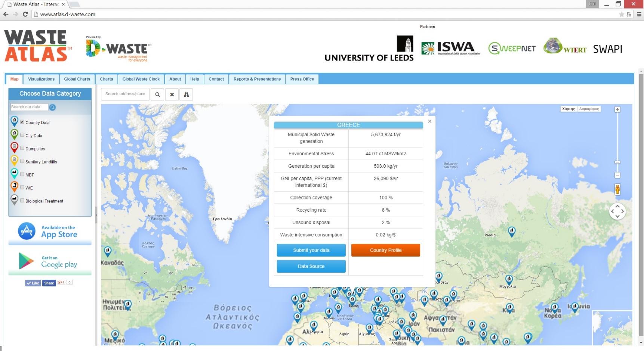Click the road directions icon button
The image size is (644, 351).
click(186, 94)
